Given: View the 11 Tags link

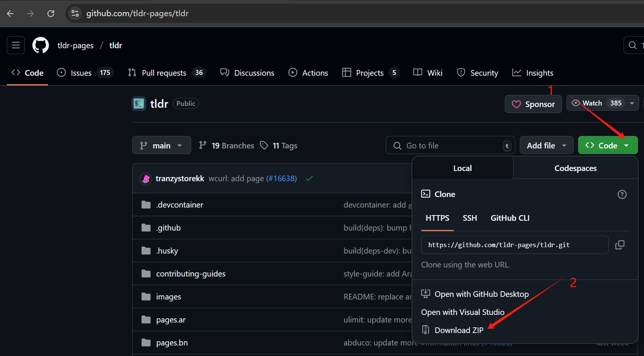Looking at the screenshot, I should coord(279,145).
